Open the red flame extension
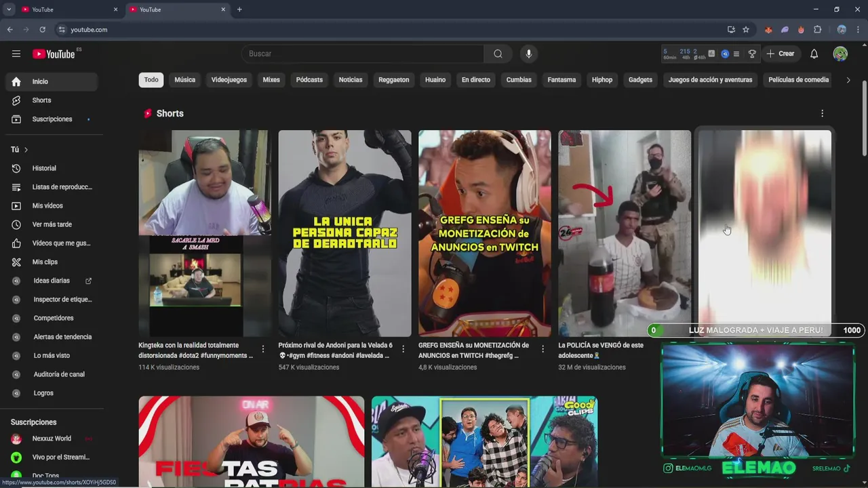 tap(801, 30)
